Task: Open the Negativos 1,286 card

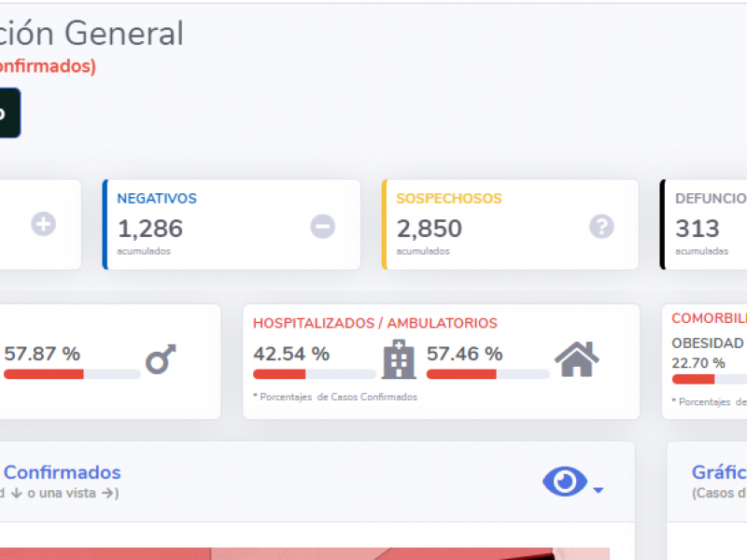Action: click(x=232, y=225)
